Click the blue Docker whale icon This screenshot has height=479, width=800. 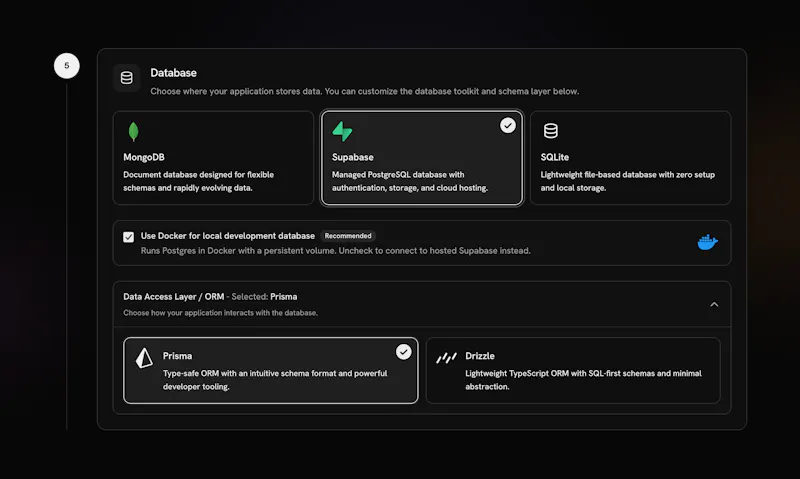tap(707, 242)
